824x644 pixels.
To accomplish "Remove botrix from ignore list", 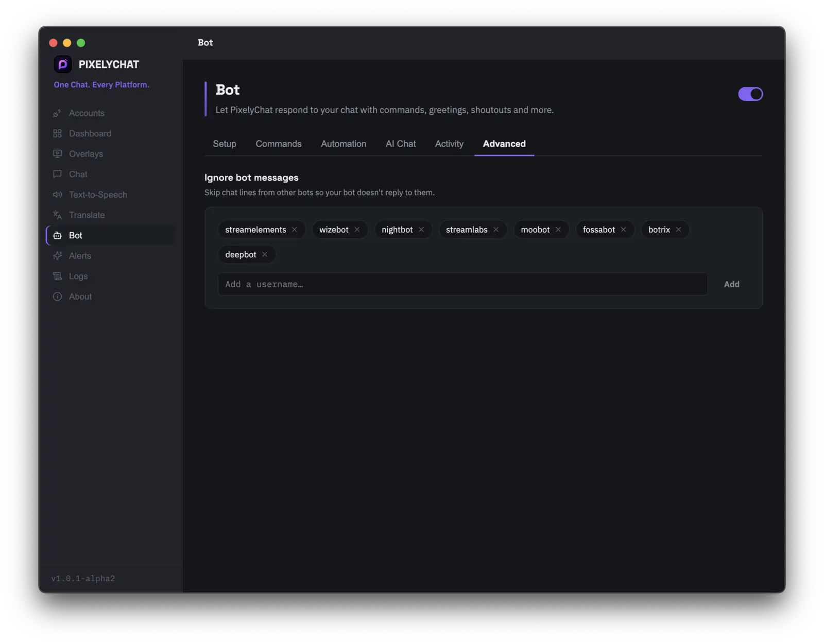I will [679, 230].
